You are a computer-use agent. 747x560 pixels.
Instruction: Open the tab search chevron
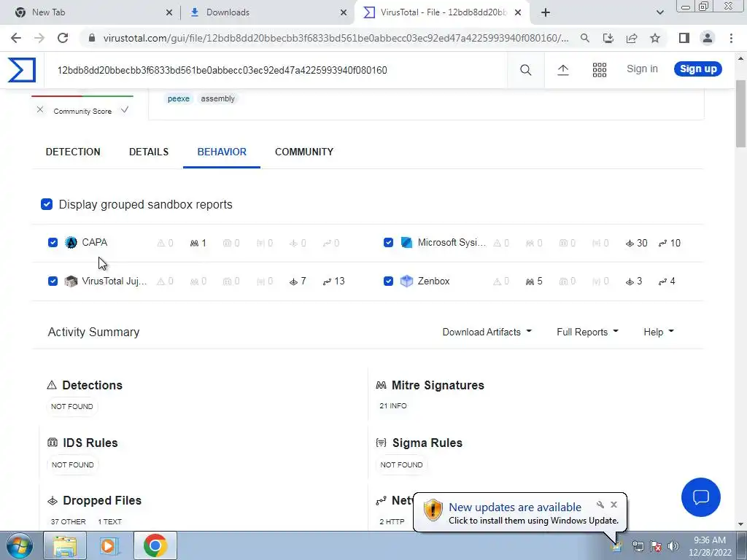pos(659,12)
